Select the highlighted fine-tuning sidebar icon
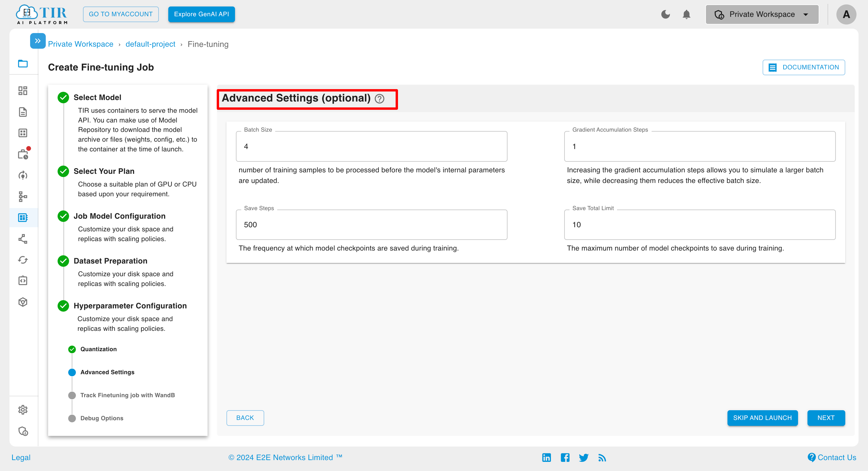868x471 pixels. pos(23,217)
